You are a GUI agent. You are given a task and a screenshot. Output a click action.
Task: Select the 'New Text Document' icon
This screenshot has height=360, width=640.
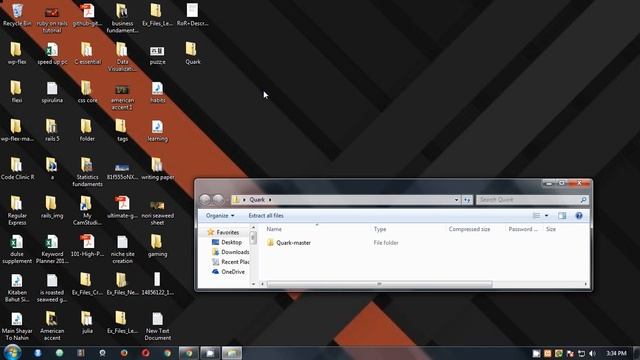click(x=157, y=326)
